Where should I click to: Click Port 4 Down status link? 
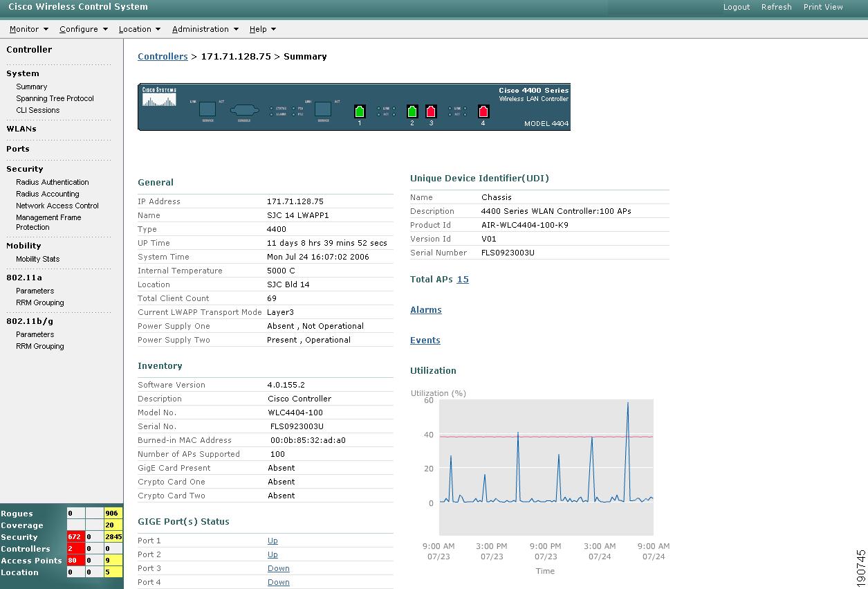coord(279,582)
